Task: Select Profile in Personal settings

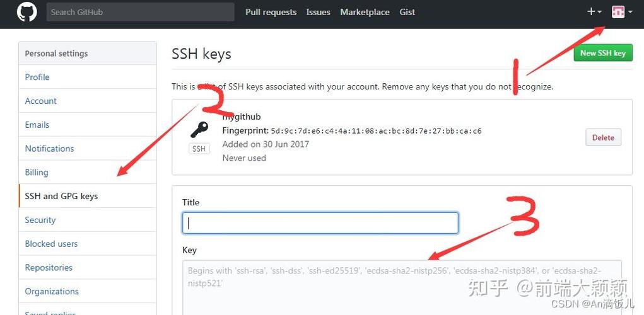Action: click(37, 77)
